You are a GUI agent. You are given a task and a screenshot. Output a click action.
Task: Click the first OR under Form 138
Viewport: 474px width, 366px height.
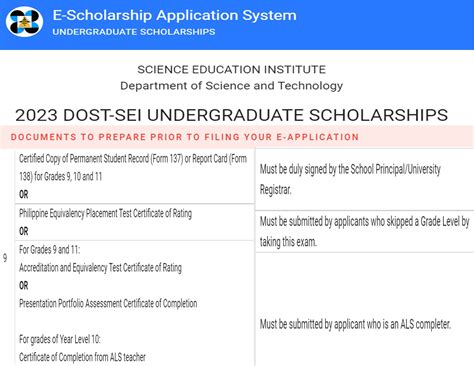[24, 194]
